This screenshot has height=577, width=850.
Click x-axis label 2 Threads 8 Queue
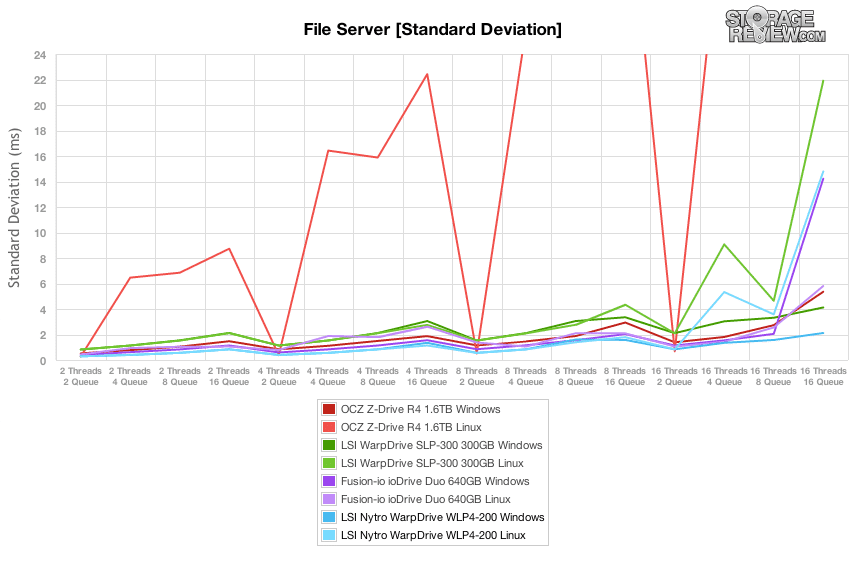tap(179, 376)
